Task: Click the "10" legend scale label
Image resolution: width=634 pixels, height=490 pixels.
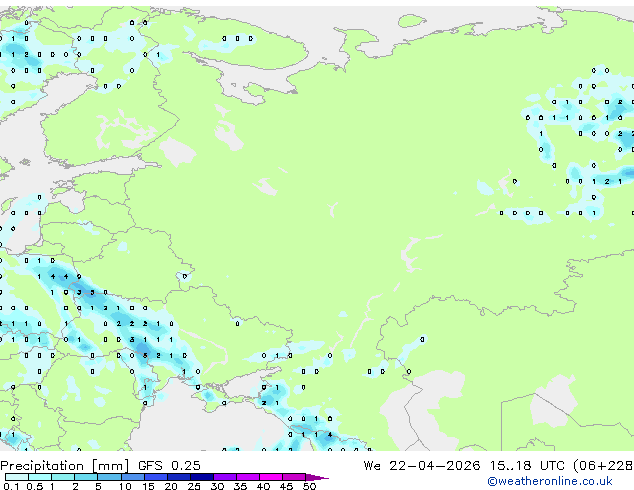Action: [x=125, y=486]
